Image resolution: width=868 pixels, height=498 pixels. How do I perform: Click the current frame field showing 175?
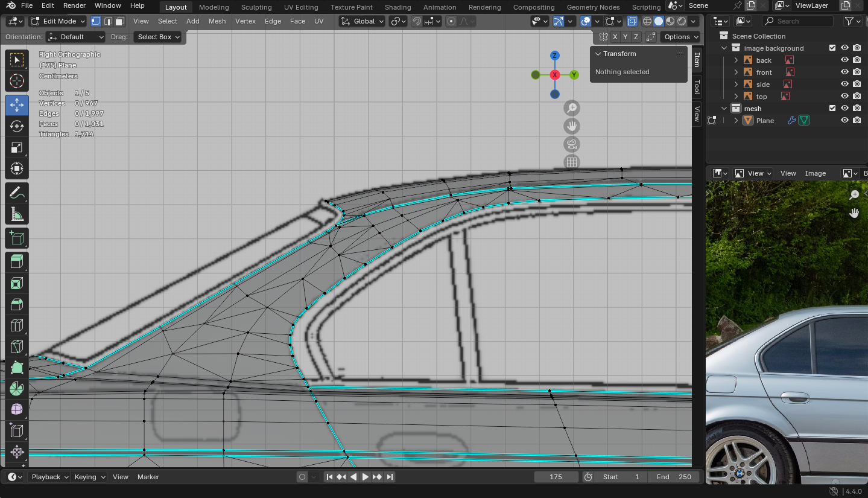click(556, 477)
